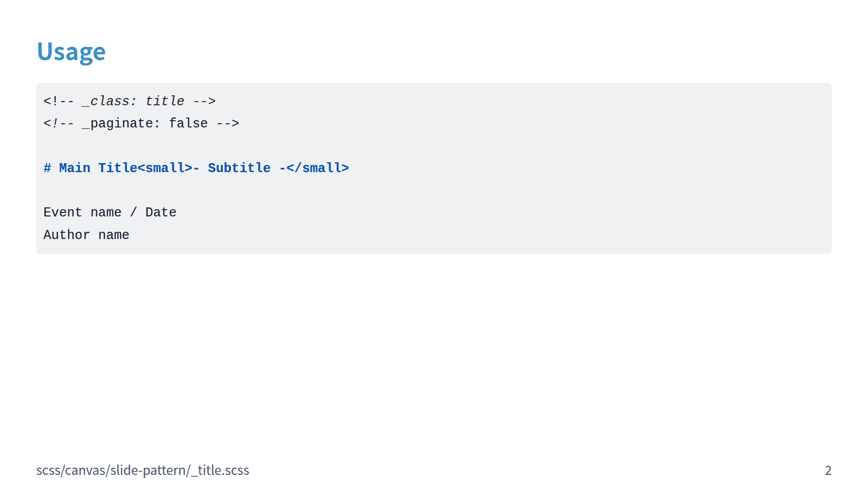Click the "Usage" slide heading

71,52
